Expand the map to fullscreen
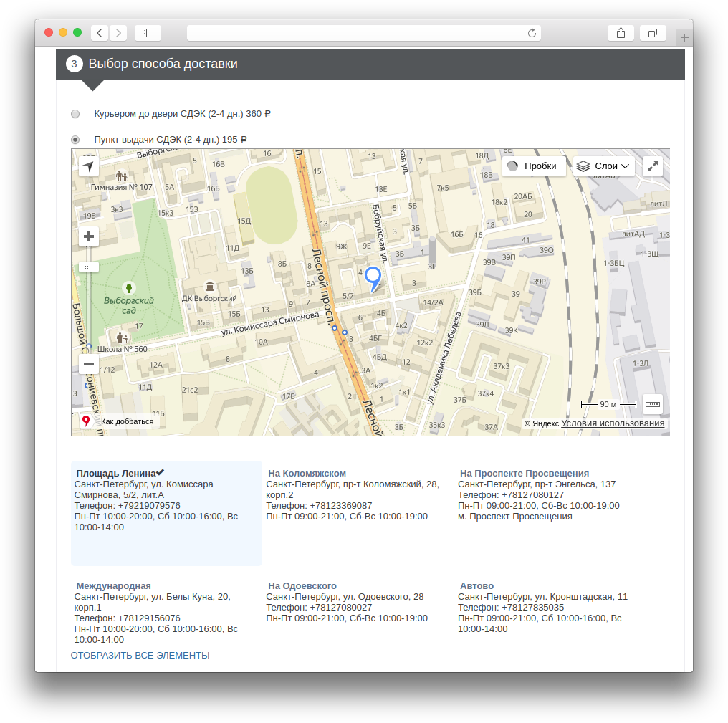Viewport: 728px width, 723px height. pos(652,166)
